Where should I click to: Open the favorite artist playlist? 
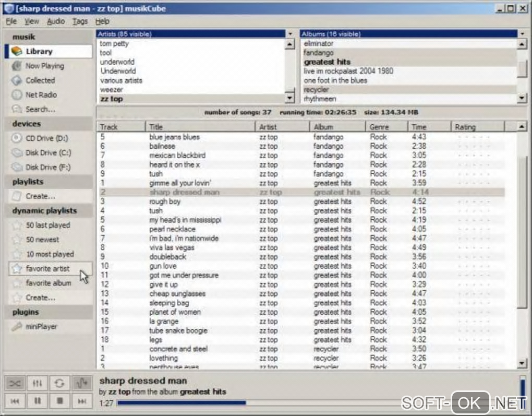[x=49, y=269]
